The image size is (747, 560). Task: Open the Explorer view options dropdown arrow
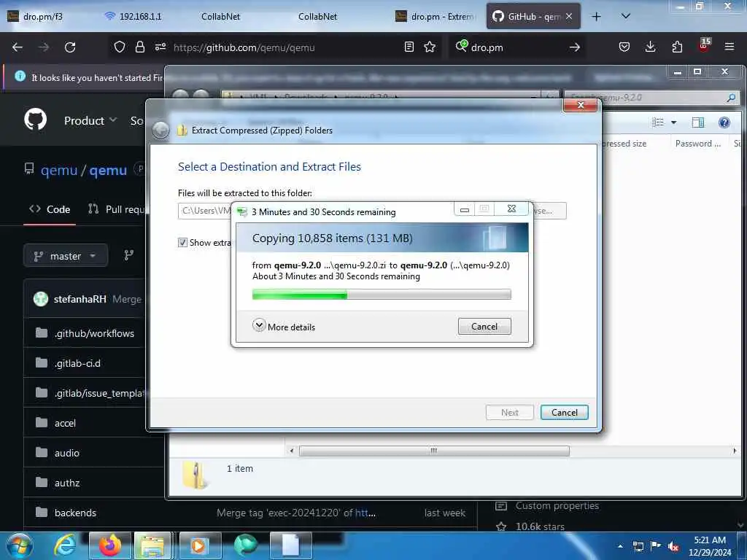(x=673, y=122)
